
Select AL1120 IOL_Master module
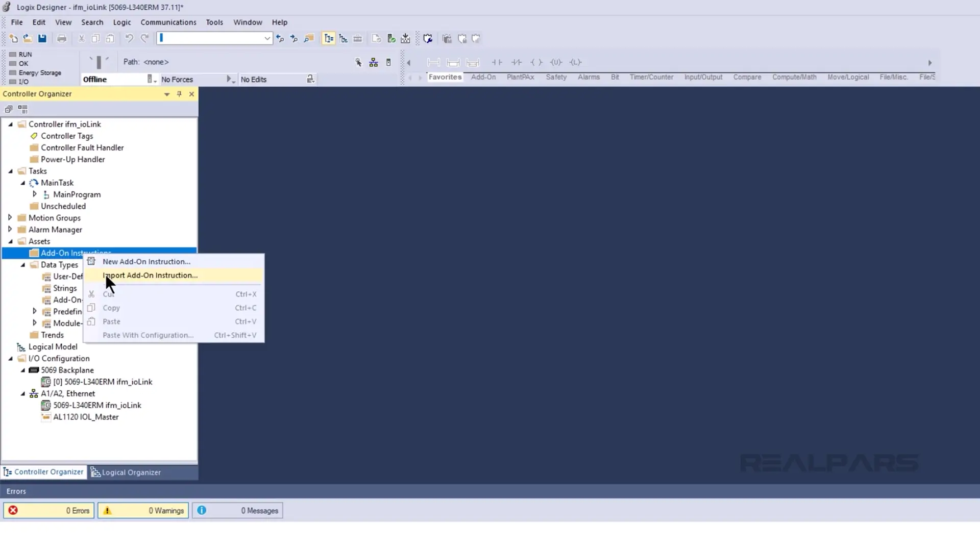click(86, 417)
